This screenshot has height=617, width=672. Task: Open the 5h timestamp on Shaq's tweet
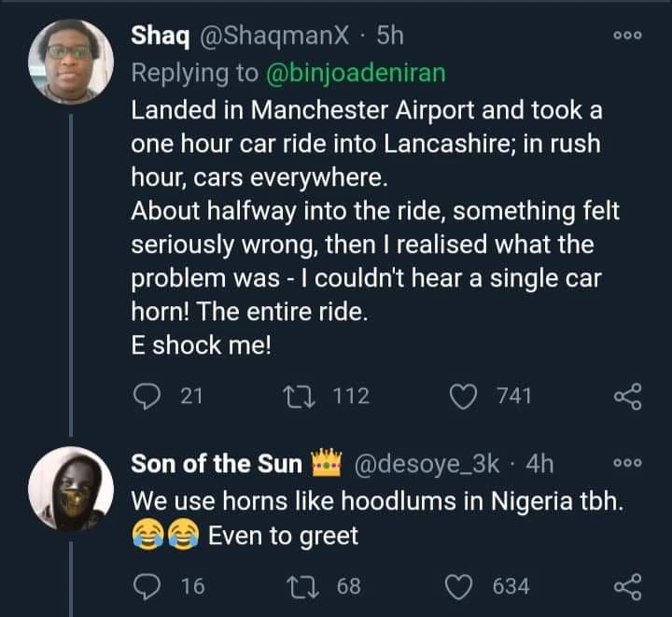pyautogui.click(x=388, y=35)
